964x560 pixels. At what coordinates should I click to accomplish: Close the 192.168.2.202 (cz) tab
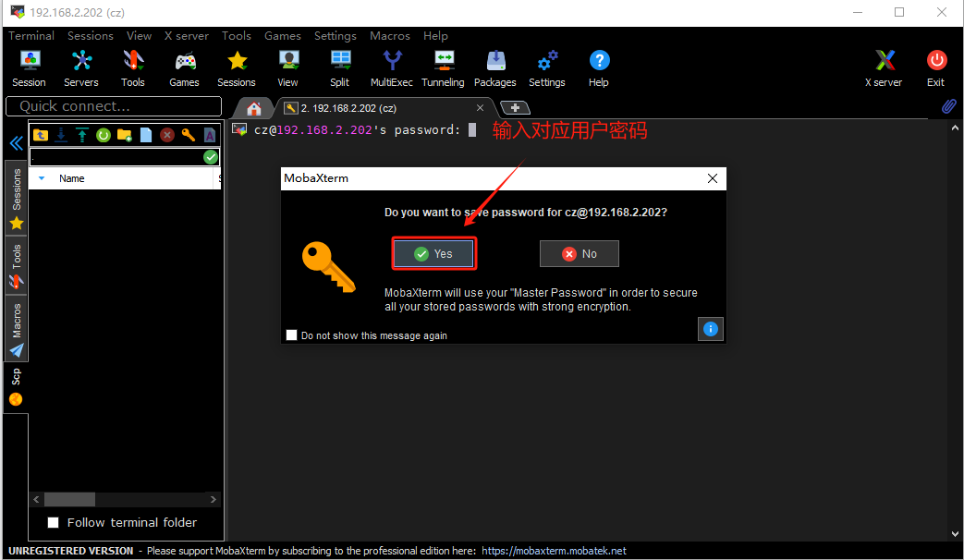(481, 108)
